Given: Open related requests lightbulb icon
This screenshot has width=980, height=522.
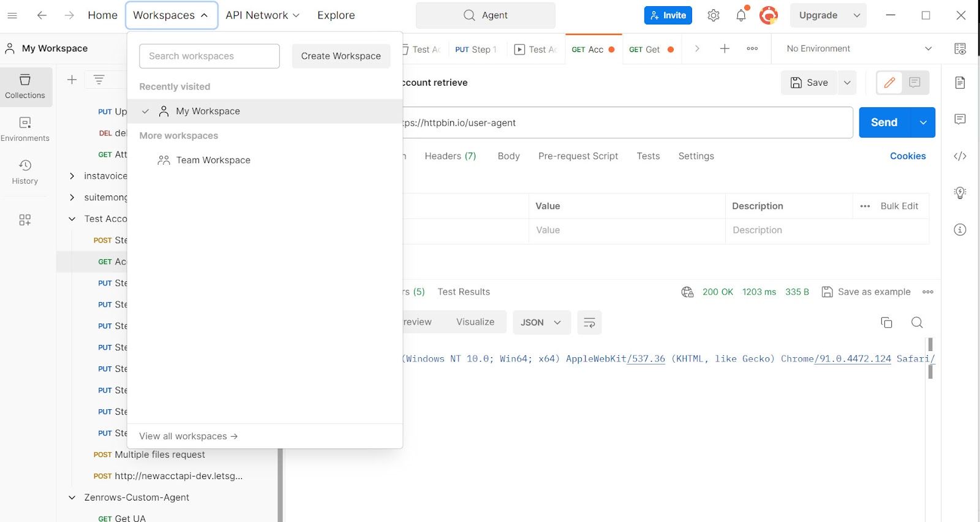Looking at the screenshot, I should (960, 193).
